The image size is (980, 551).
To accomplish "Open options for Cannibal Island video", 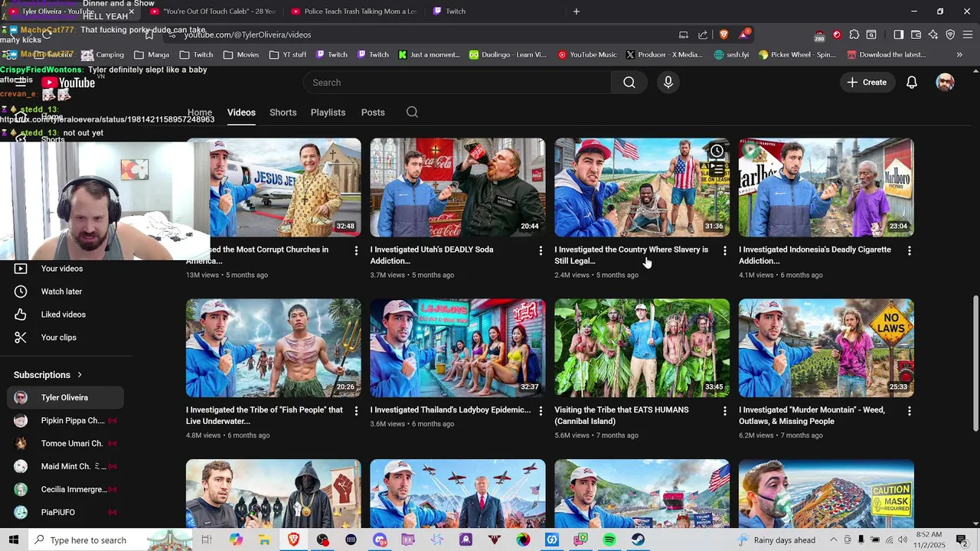I will (x=725, y=411).
